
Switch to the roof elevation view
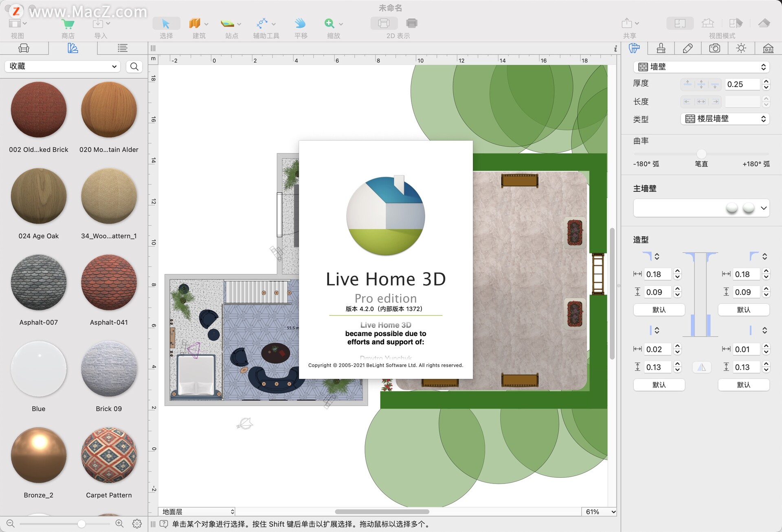click(764, 23)
